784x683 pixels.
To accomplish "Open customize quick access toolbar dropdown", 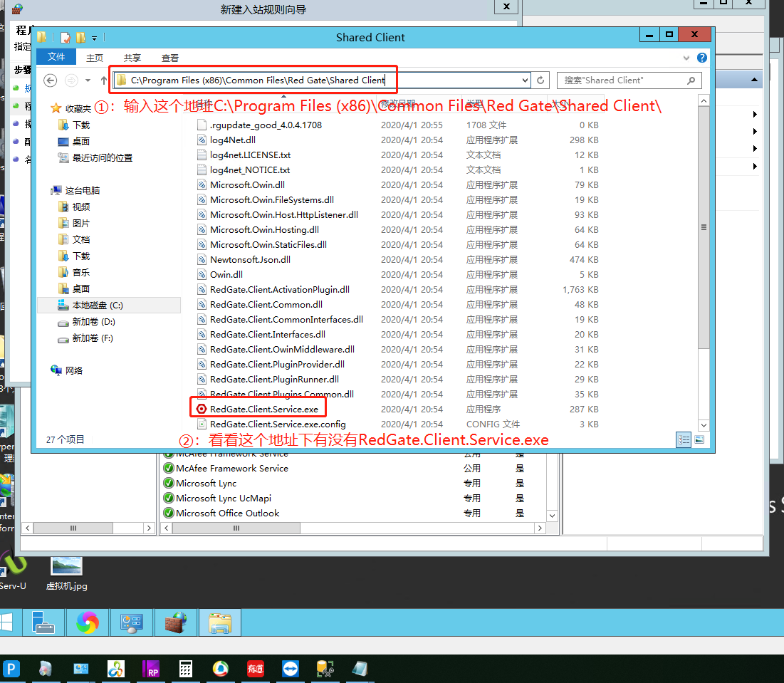I will (94, 38).
